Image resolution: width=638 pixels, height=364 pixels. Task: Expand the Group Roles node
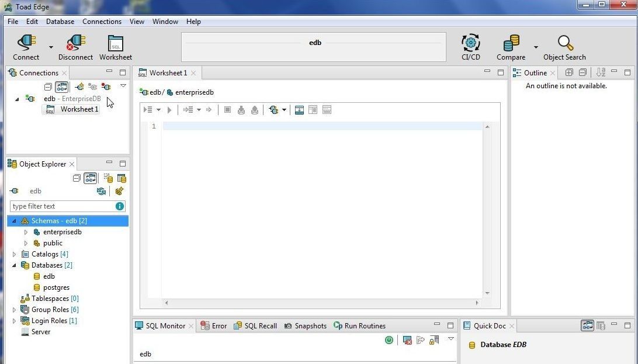tap(14, 310)
